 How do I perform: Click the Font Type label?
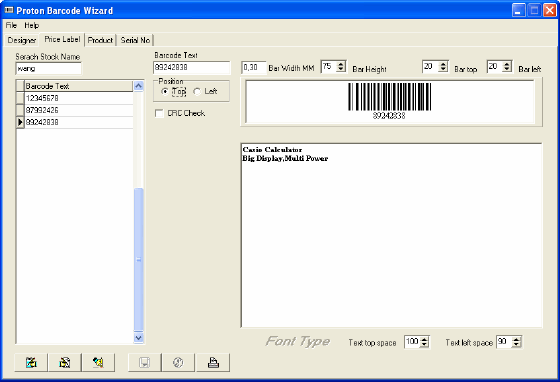click(298, 341)
